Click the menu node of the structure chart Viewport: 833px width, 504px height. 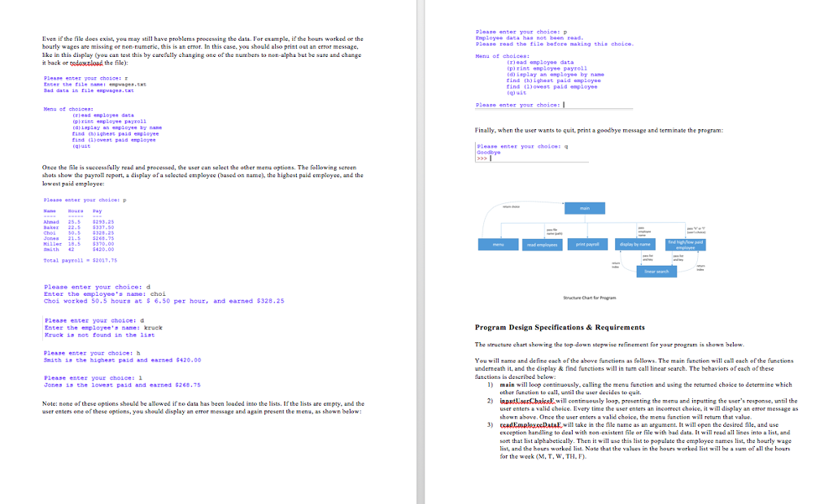pos(499,244)
